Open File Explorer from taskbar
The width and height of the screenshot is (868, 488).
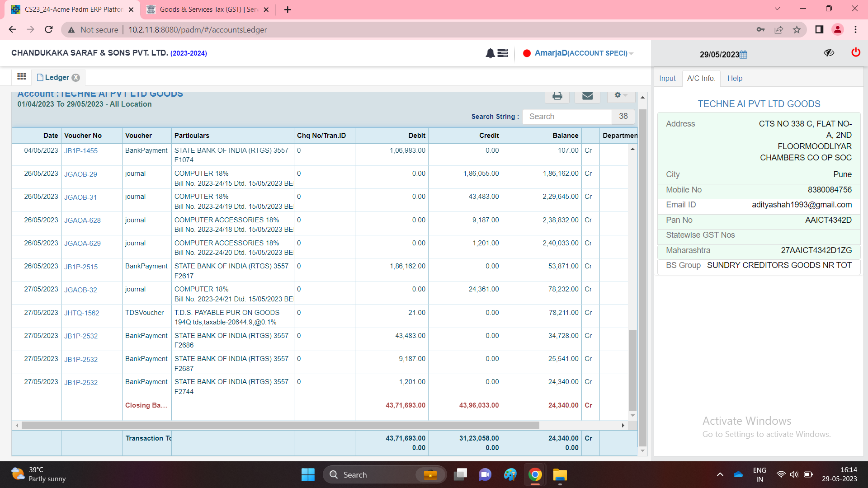tap(560, 474)
